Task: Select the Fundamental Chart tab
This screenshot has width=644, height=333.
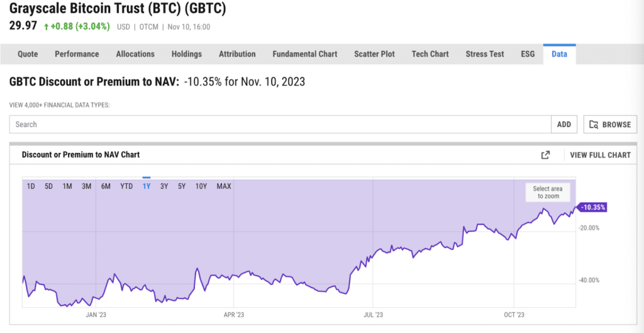Action: tap(304, 54)
